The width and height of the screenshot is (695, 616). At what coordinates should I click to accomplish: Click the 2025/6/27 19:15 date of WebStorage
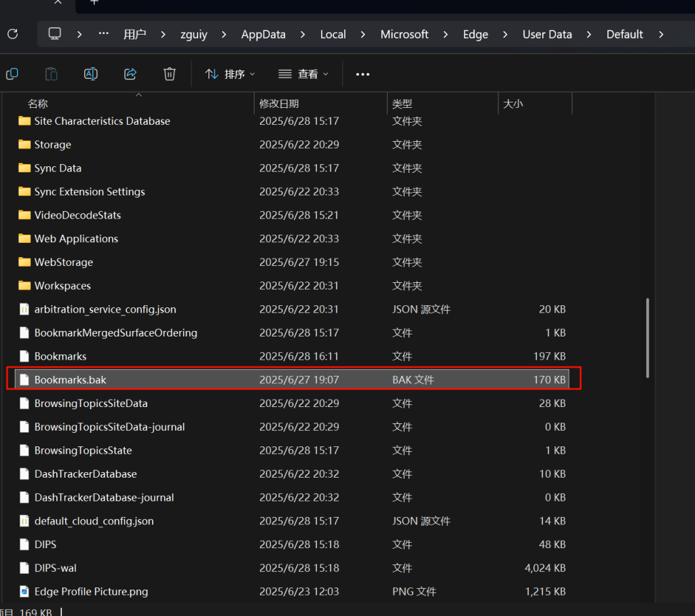tap(299, 262)
